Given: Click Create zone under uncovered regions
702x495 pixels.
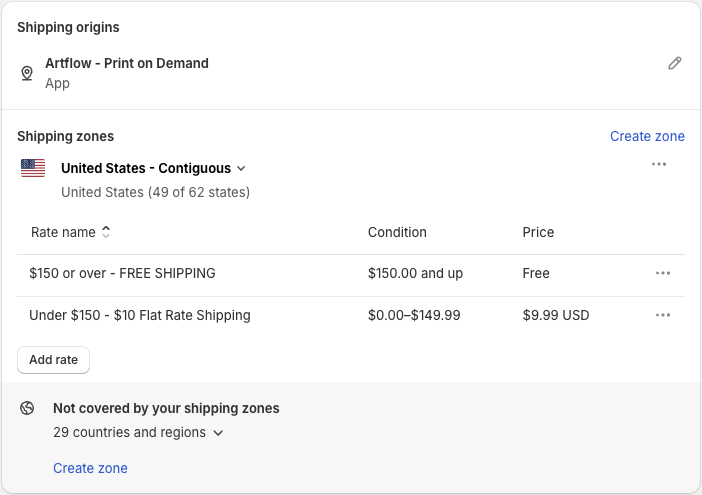Looking at the screenshot, I should (x=90, y=468).
